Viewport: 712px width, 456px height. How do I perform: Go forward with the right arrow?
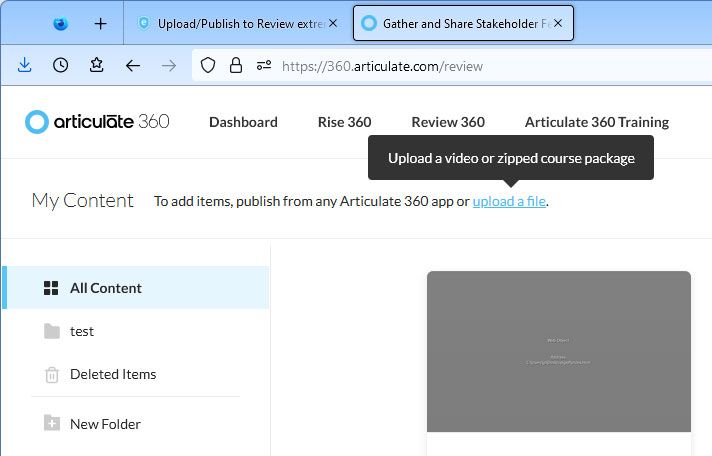[x=168, y=66]
